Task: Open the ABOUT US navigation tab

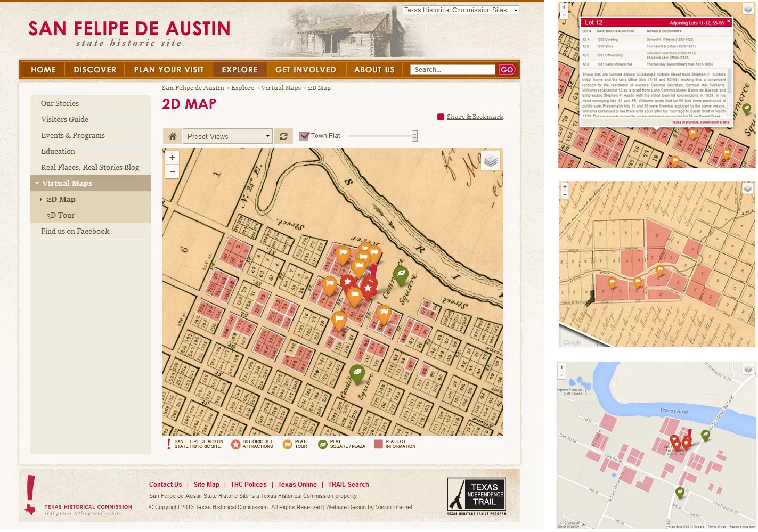Action: click(x=374, y=70)
